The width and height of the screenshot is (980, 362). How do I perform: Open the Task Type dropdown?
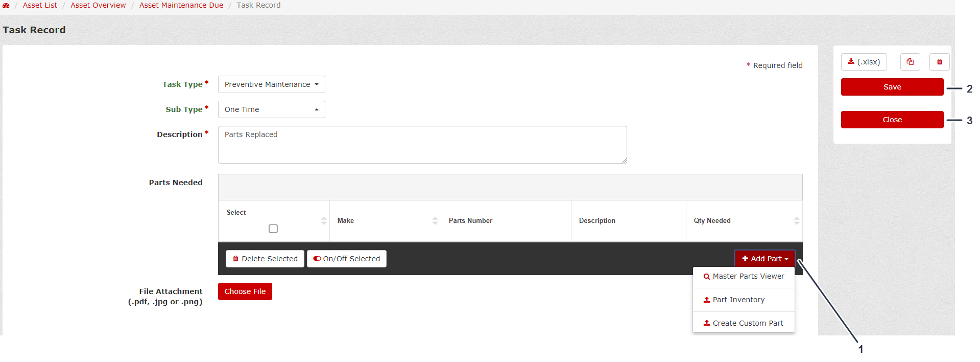[x=271, y=84]
